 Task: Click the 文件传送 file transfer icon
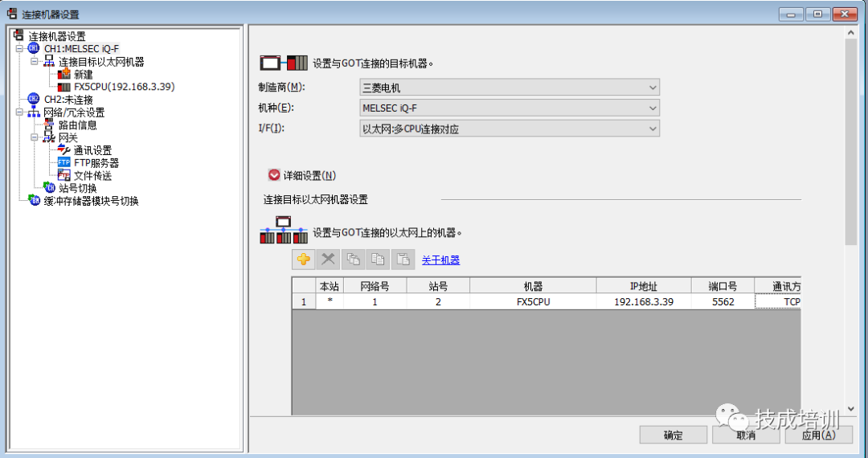63,175
